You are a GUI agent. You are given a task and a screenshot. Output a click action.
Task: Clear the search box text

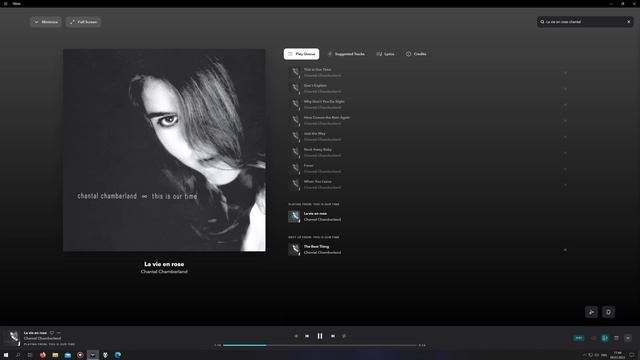(629, 22)
